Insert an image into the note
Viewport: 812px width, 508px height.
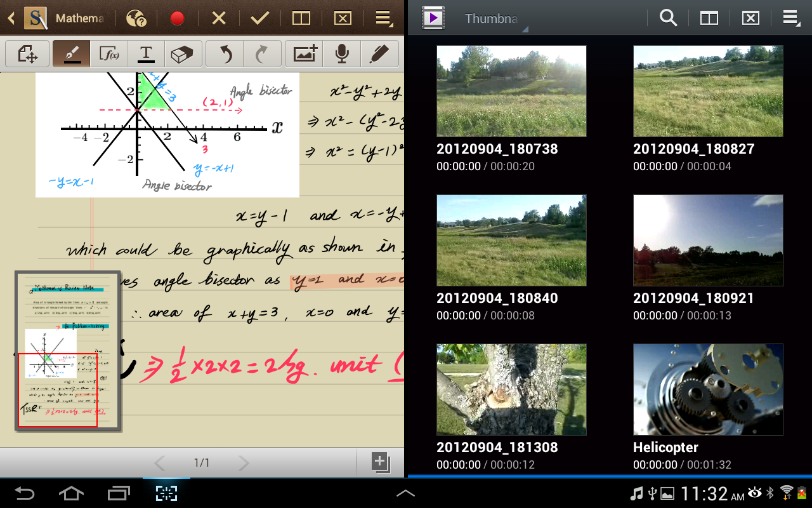pyautogui.click(x=304, y=54)
